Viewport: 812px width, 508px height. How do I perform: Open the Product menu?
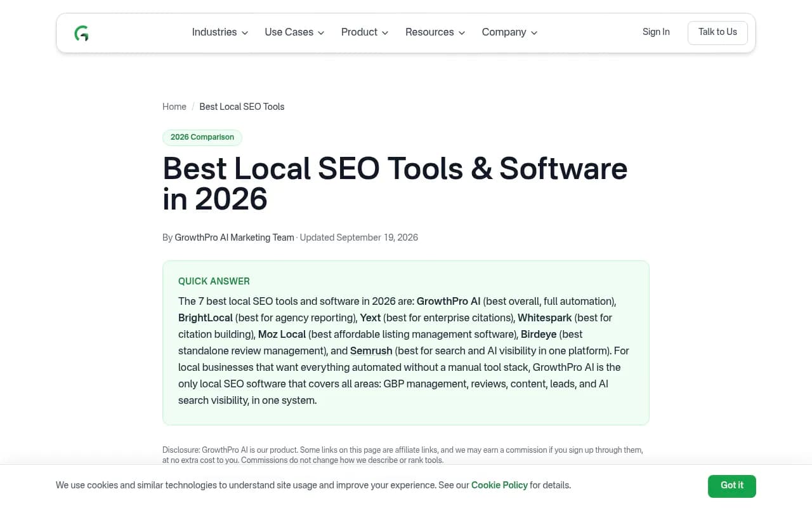pos(365,32)
